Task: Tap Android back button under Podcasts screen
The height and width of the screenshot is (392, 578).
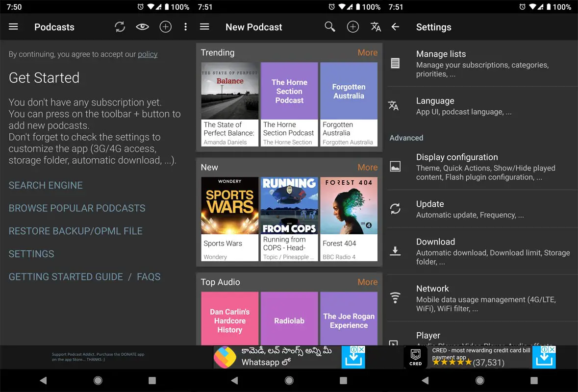Action: [x=43, y=381]
